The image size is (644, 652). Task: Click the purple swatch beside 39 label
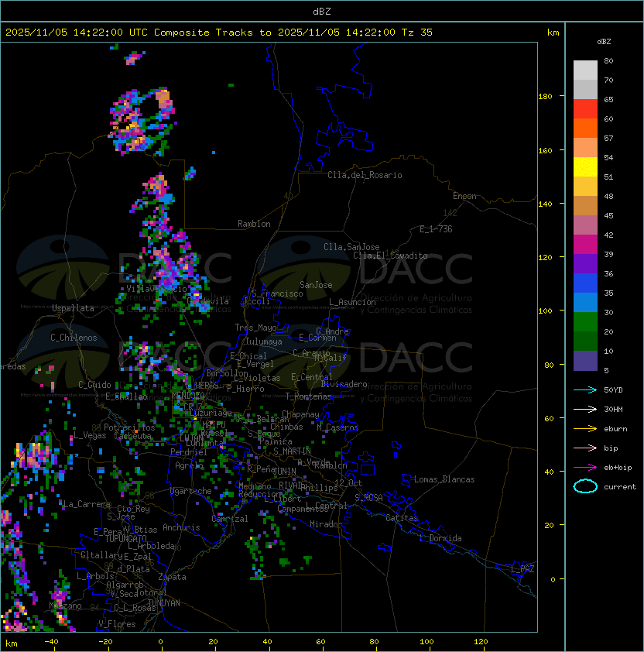click(585, 264)
